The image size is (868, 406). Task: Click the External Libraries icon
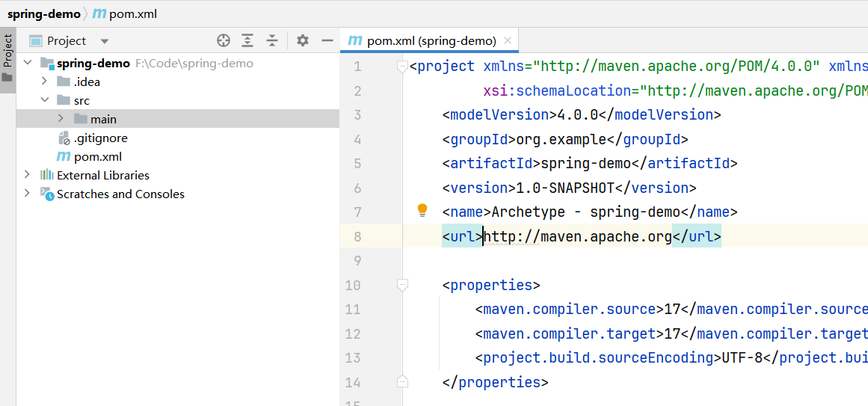pyautogui.click(x=47, y=175)
